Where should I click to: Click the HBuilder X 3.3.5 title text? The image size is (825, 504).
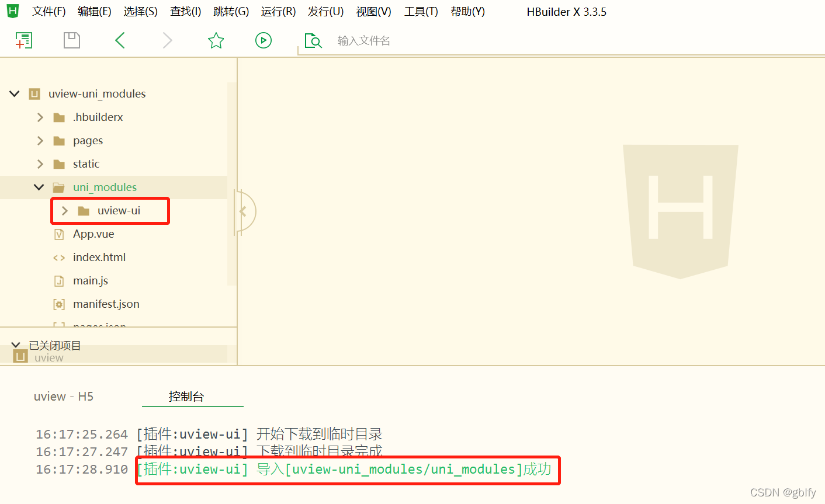567,12
